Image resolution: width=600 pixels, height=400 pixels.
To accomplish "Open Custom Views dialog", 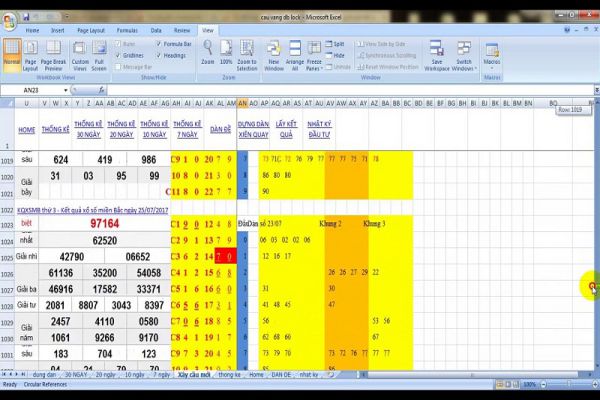I will click(x=80, y=56).
